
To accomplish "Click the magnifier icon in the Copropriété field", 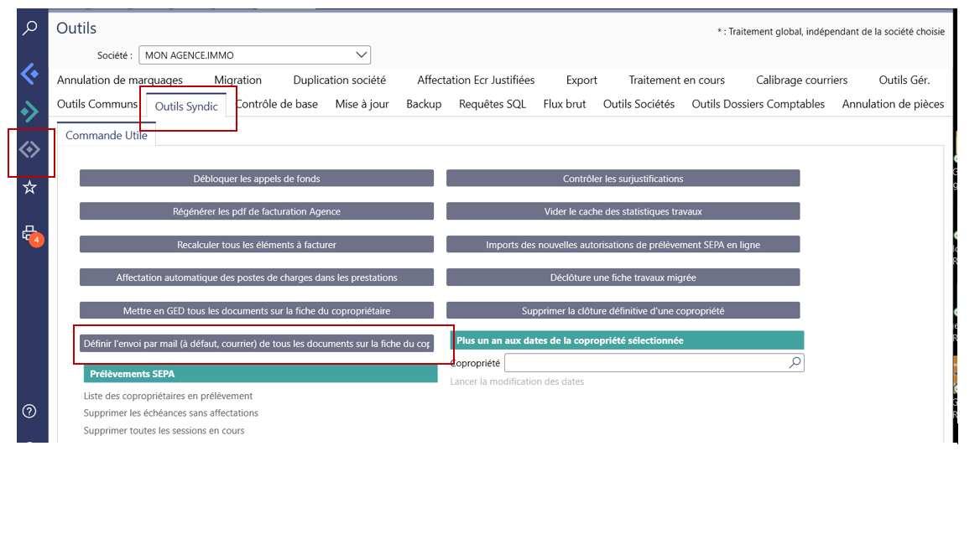I will (x=795, y=362).
